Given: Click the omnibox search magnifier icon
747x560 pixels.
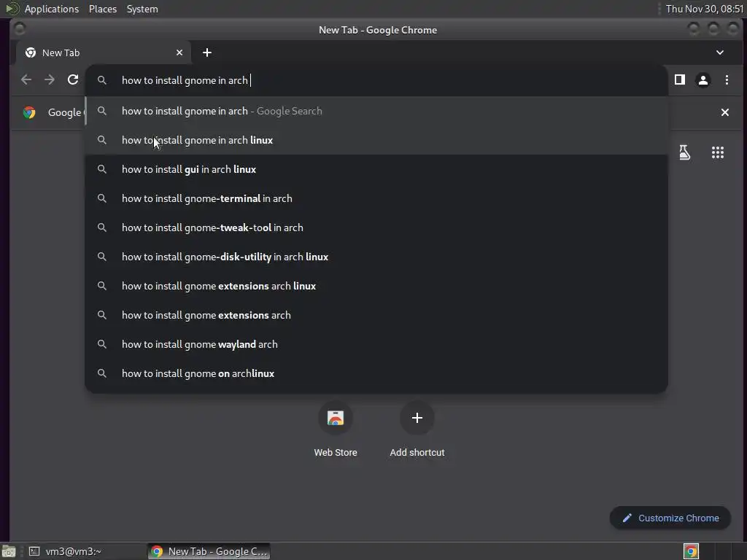Looking at the screenshot, I should pyautogui.click(x=102, y=80).
